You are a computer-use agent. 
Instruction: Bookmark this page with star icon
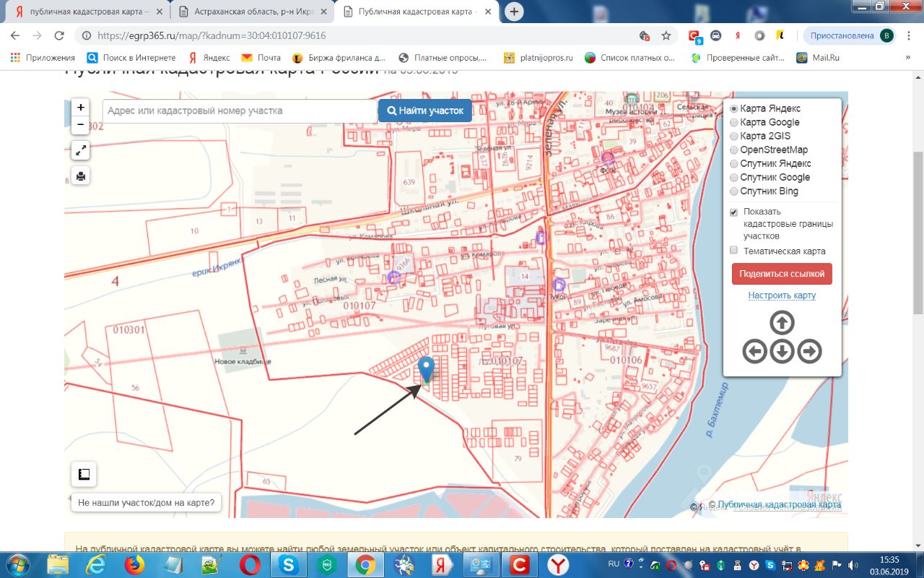(x=666, y=35)
